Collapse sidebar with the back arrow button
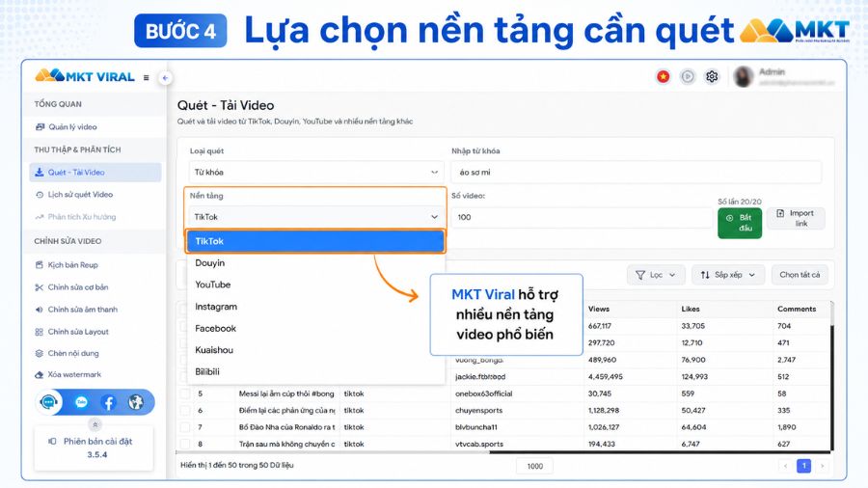Viewport: 868px width, 488px height. 165,78
